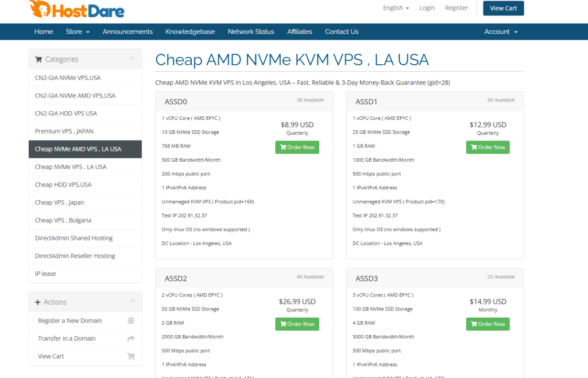Click the HostDare lion logo

pos(76,9)
